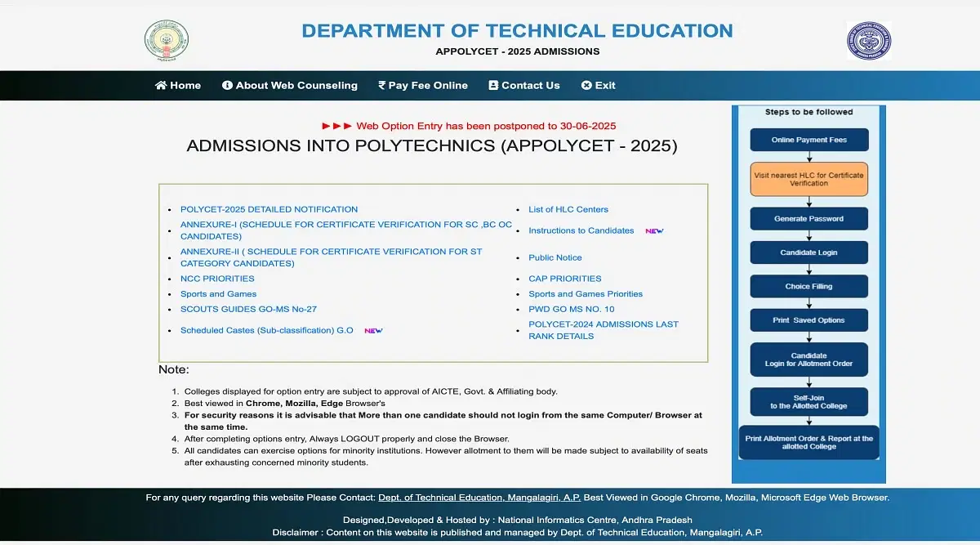Click ADMISSIONS INTO POLYTECHNICS (APPOLYCET - 2025) heading

click(x=432, y=146)
